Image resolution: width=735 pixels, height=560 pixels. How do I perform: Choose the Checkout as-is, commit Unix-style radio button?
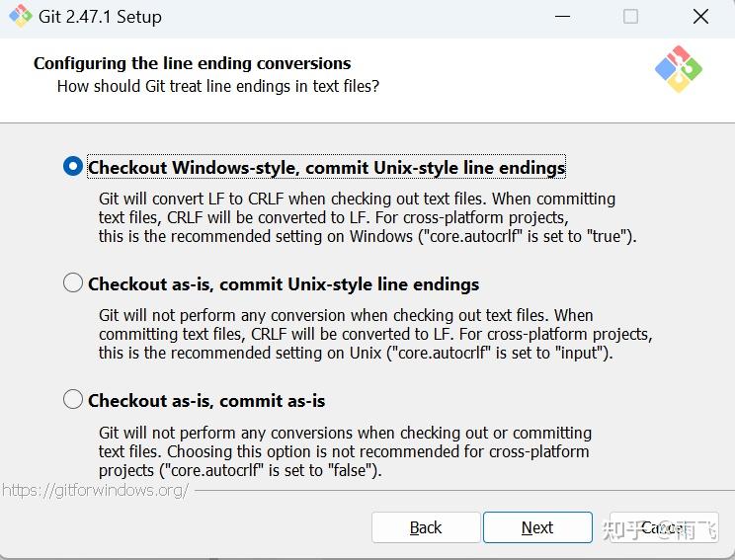coord(73,283)
